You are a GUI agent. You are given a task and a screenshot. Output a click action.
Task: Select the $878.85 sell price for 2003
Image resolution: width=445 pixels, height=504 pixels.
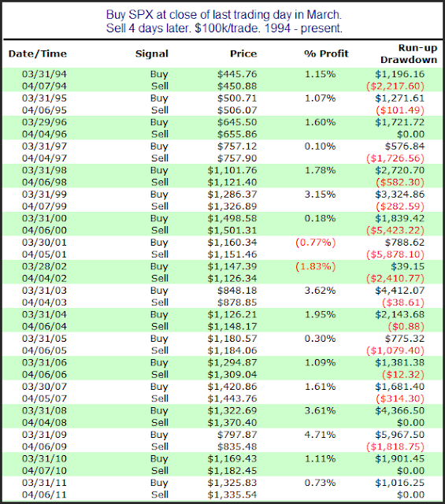[237, 302]
